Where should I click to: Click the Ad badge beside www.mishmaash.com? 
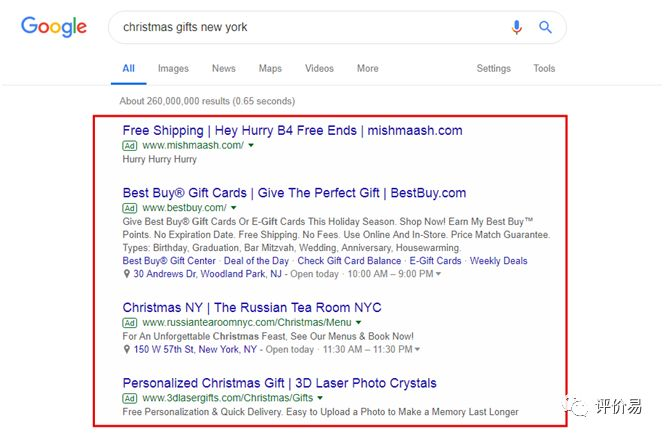(130, 146)
